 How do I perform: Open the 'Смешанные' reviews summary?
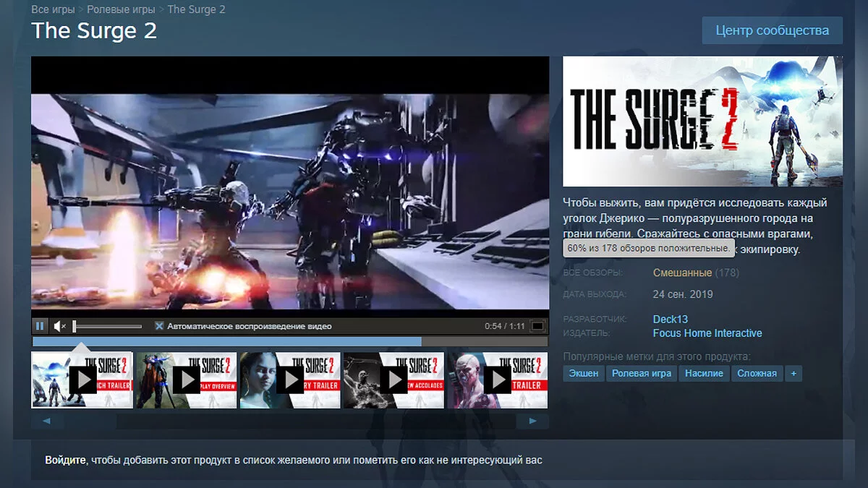pos(682,273)
